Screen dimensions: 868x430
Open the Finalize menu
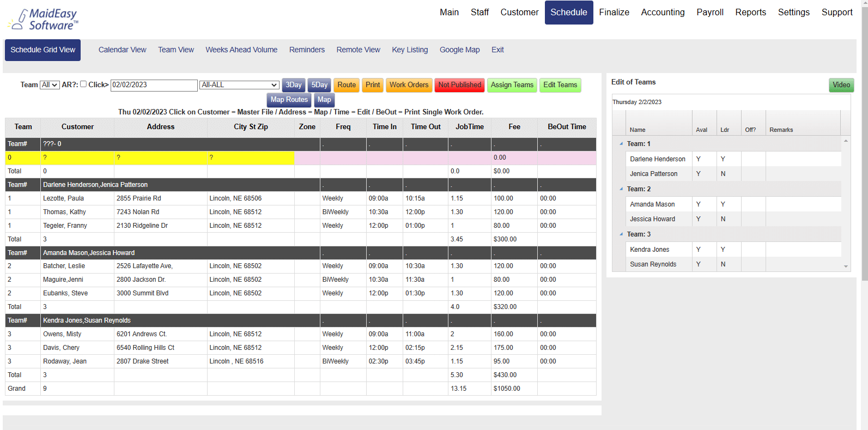[x=614, y=13]
